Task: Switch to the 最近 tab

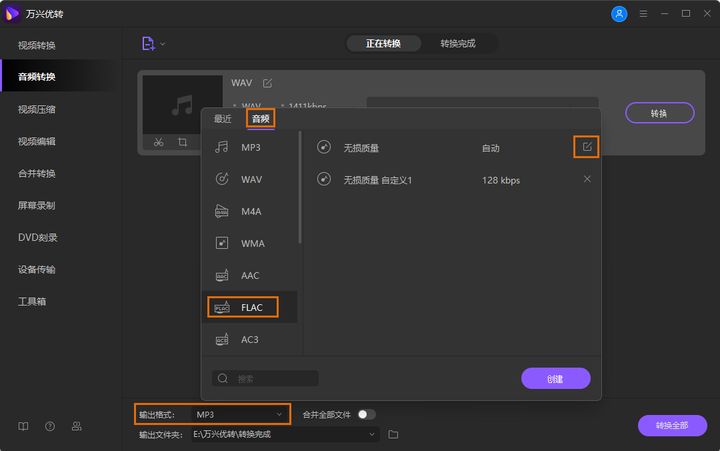Action: click(x=223, y=119)
